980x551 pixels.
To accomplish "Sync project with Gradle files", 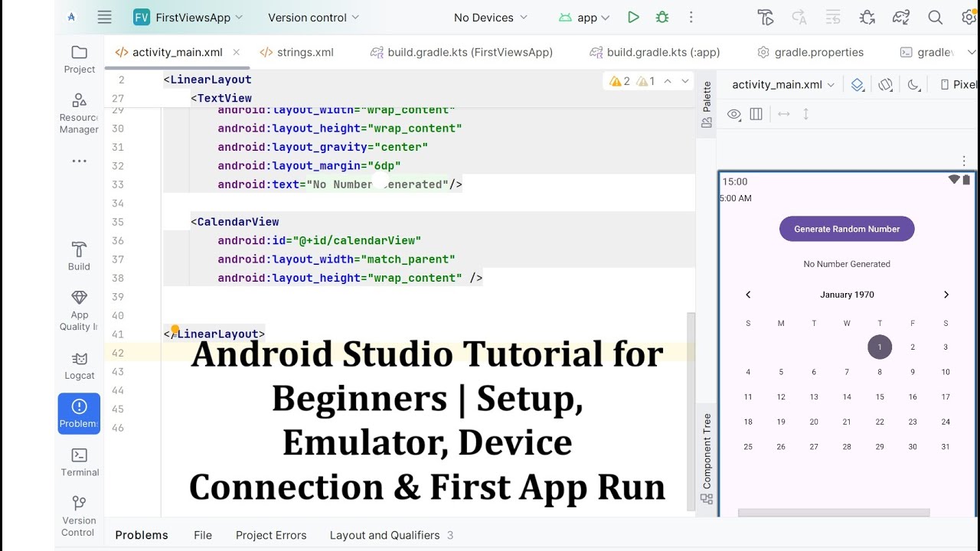I will coord(901,17).
